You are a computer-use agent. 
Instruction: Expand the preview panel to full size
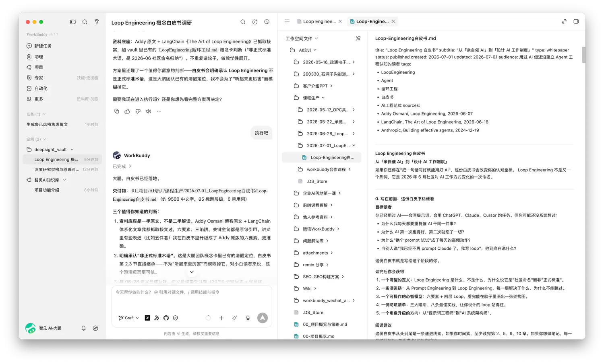click(564, 22)
